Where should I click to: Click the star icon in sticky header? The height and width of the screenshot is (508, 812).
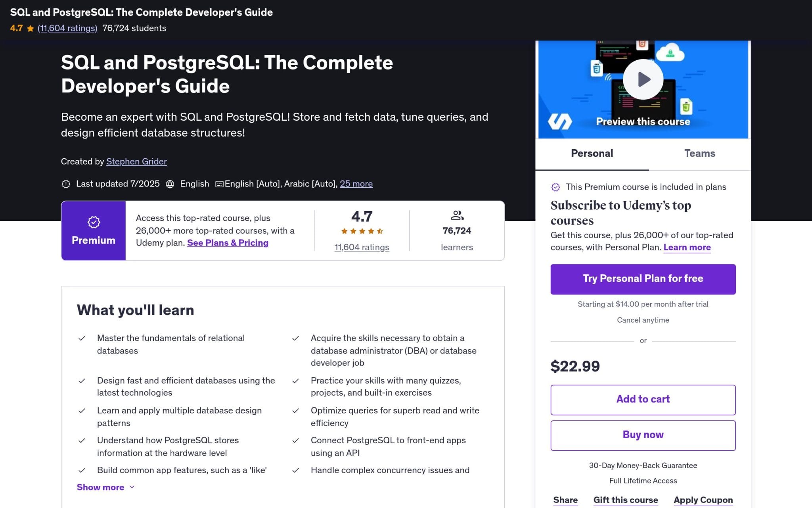point(30,29)
